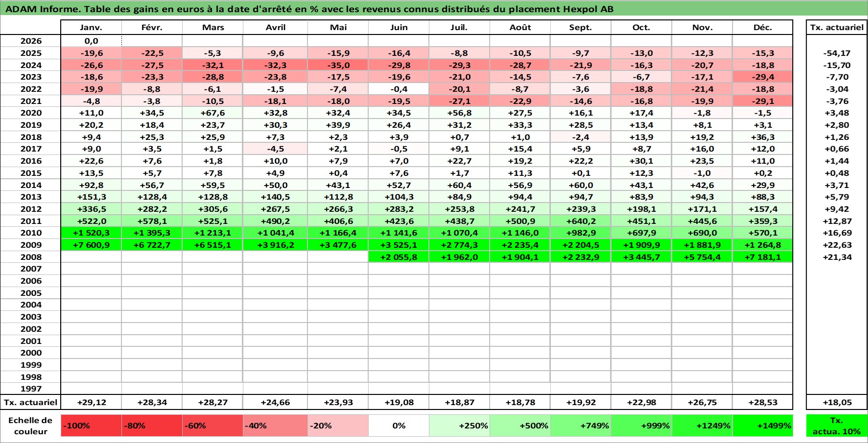The image size is (868, 443).
Task: Select the 2026 row label
Action: point(31,41)
